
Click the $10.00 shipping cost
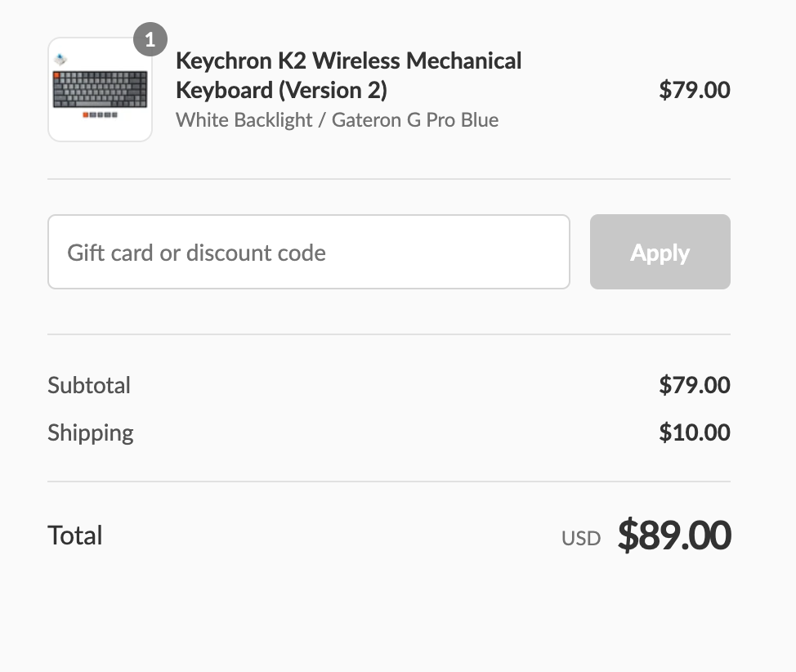(694, 432)
